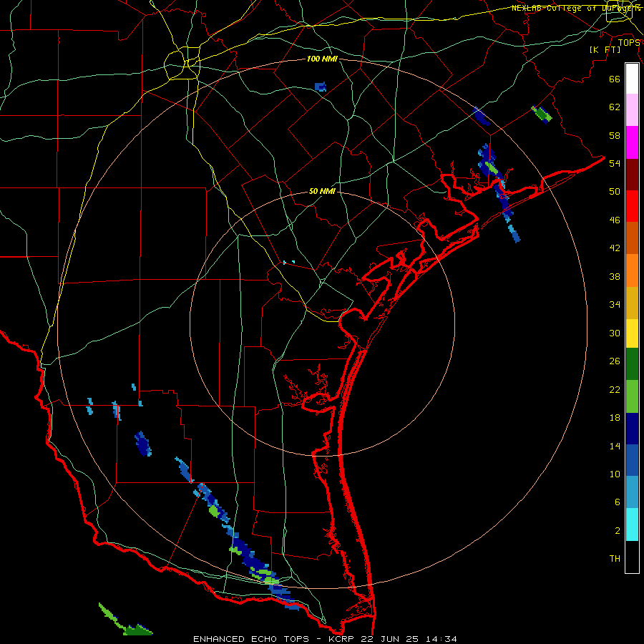Pick the dark orange legend swatch
The width and height of the screenshot is (644, 644).
pyautogui.click(x=632, y=238)
